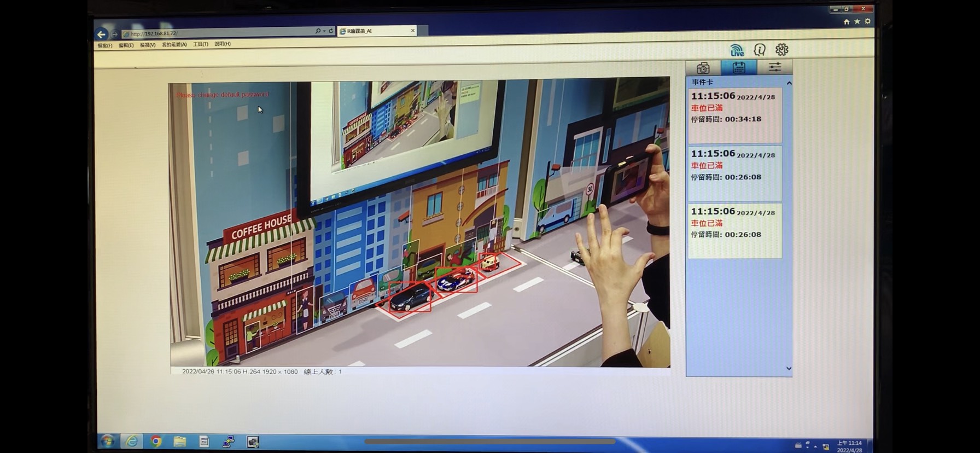Viewport: 980px width, 453px height.
Task: Open the browser favorites star icon
Action: tap(857, 21)
